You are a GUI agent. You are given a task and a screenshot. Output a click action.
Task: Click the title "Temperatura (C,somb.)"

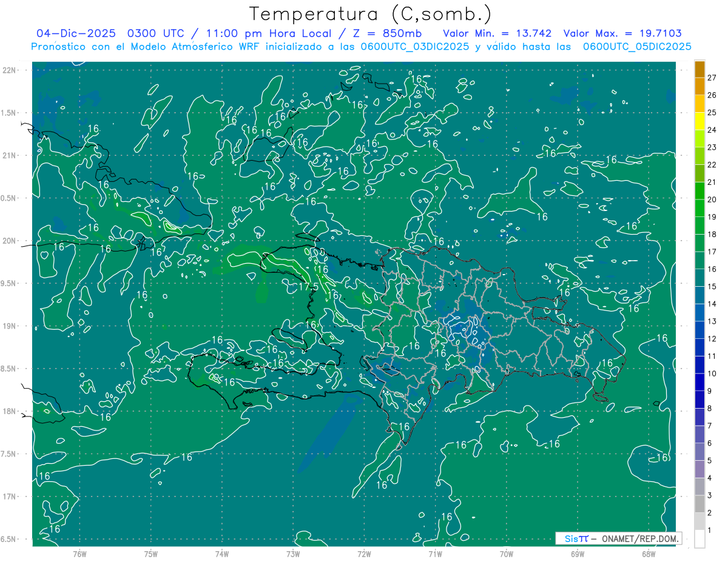click(370, 15)
